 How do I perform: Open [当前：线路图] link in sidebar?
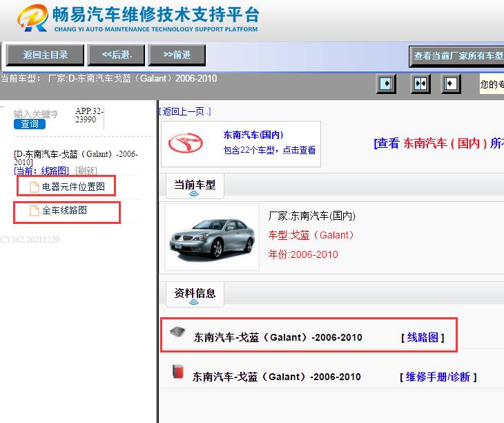(x=41, y=171)
